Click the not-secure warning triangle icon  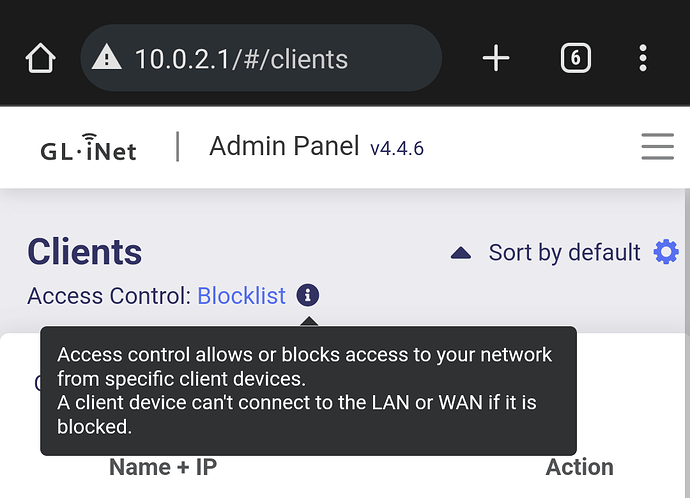pos(106,59)
